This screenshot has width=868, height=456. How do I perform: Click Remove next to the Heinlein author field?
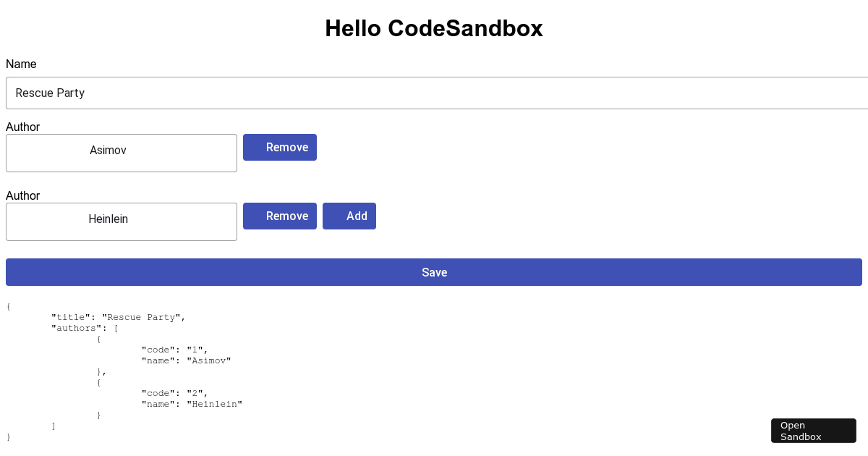(x=280, y=216)
